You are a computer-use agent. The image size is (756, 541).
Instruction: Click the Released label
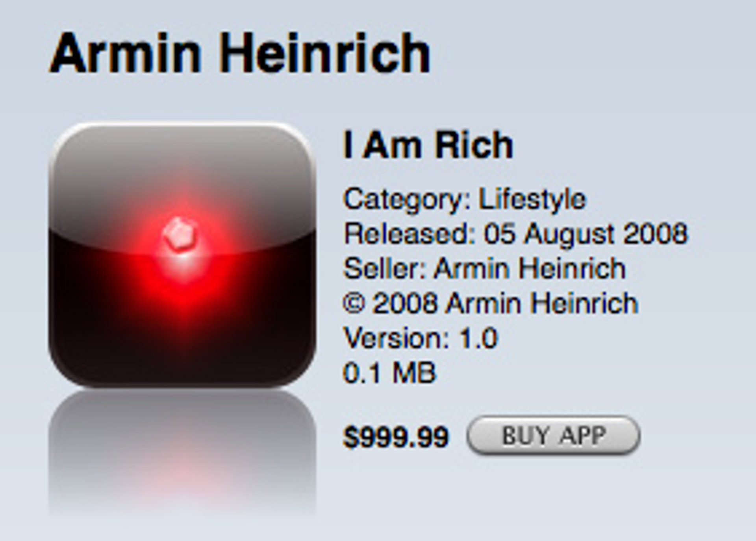pos(409,233)
